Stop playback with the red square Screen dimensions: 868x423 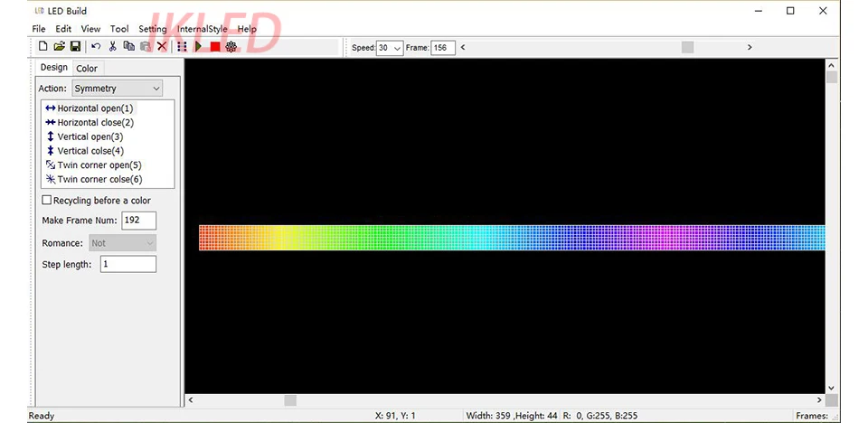[x=215, y=47]
